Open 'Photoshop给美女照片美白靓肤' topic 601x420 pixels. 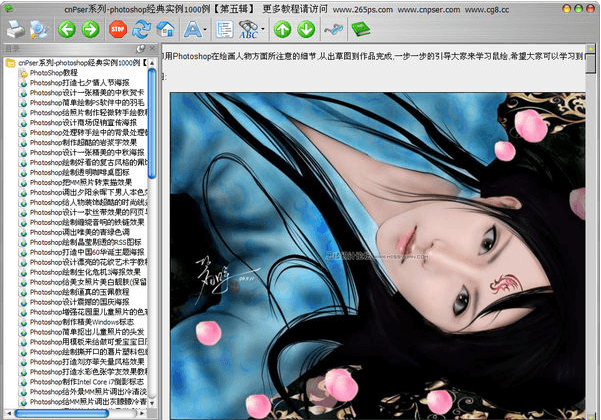89,282
